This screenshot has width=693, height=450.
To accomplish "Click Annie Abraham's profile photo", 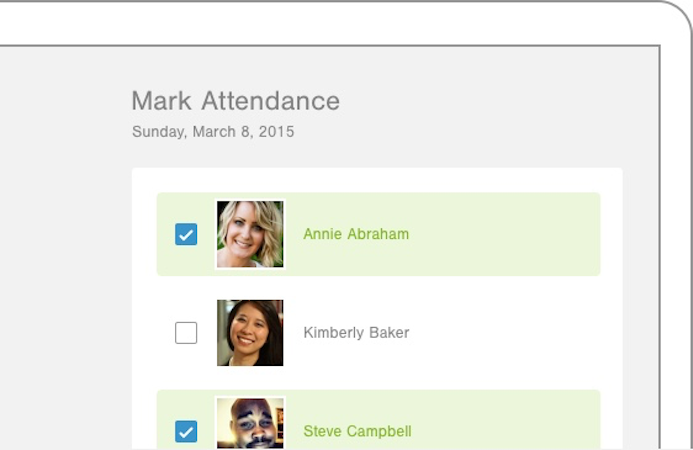I will [250, 234].
